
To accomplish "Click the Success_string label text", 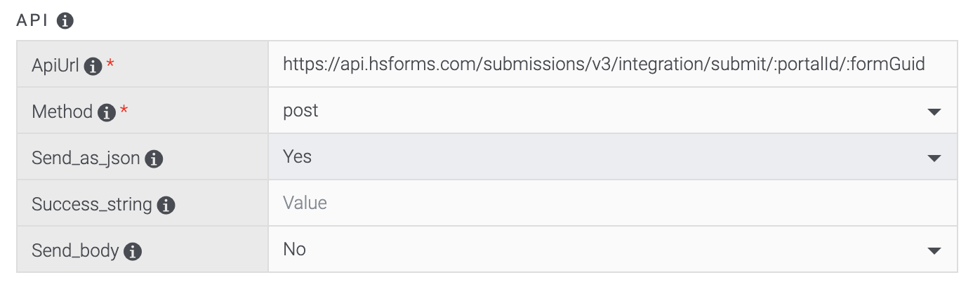I will [91, 205].
